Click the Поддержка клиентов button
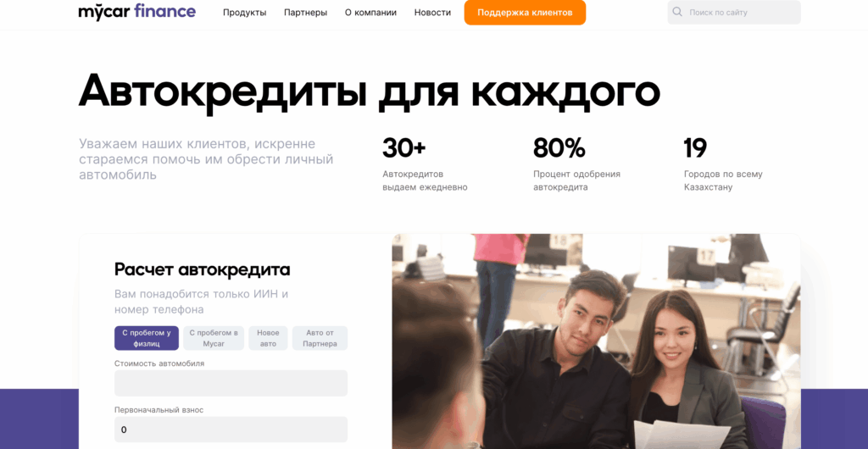This screenshot has height=449, width=868. pyautogui.click(x=525, y=13)
